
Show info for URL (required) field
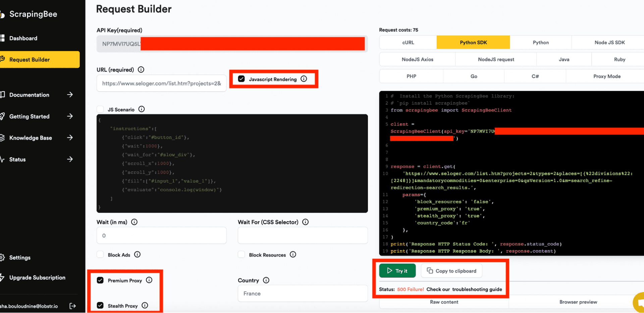coord(141,70)
